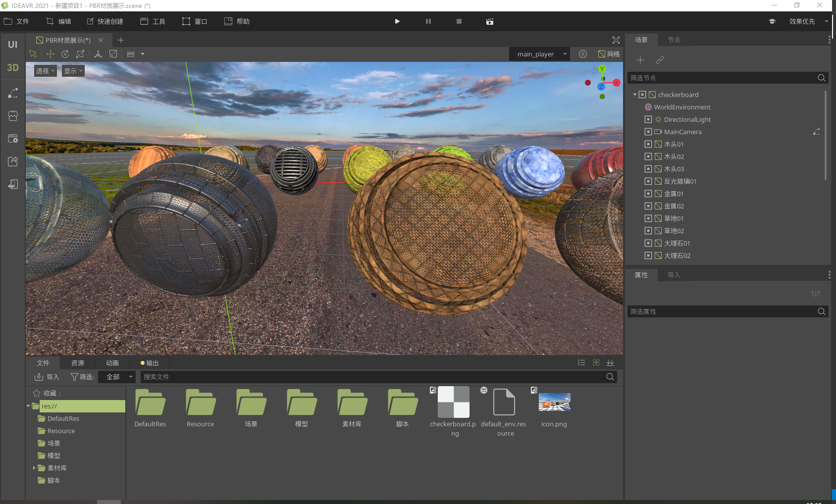Click the graduation cap tutorial icon
The height and width of the screenshot is (504, 836).
tap(772, 21)
